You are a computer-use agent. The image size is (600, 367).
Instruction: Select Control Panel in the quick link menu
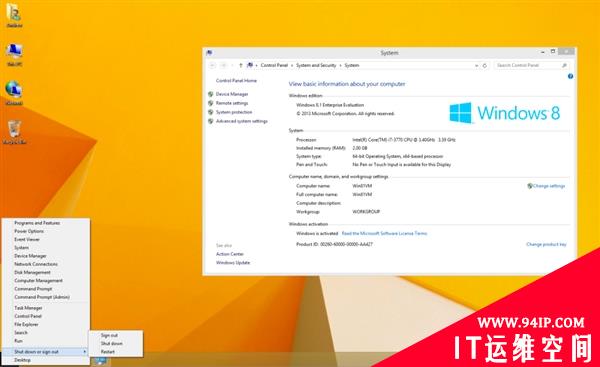pos(28,316)
